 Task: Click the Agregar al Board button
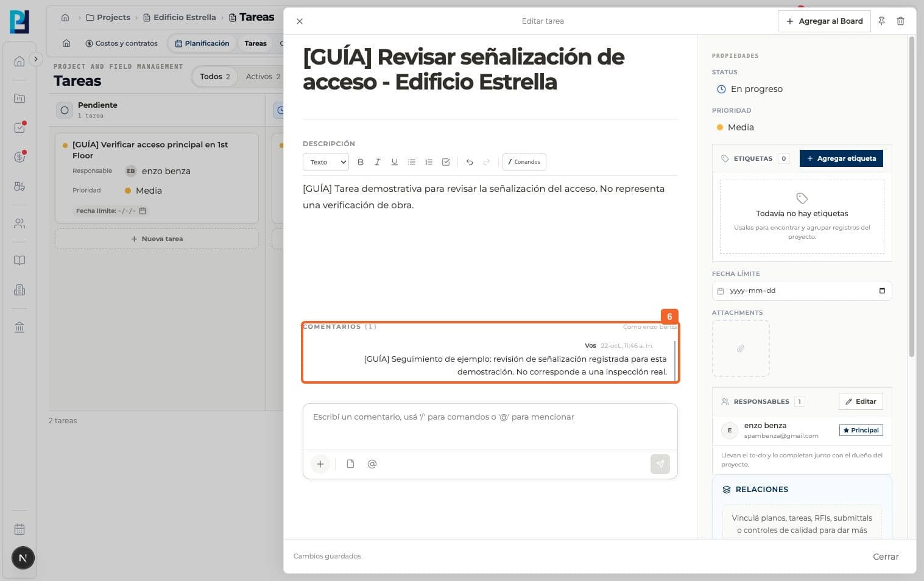click(x=824, y=21)
